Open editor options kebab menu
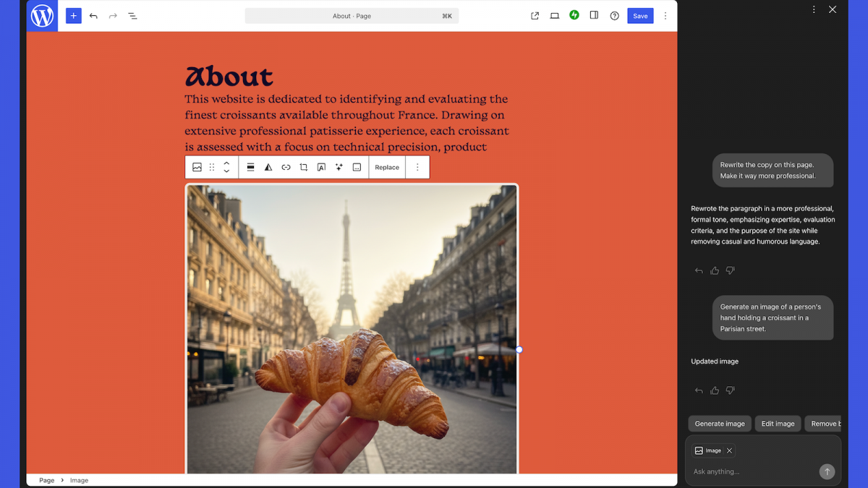868x488 pixels. coord(665,16)
